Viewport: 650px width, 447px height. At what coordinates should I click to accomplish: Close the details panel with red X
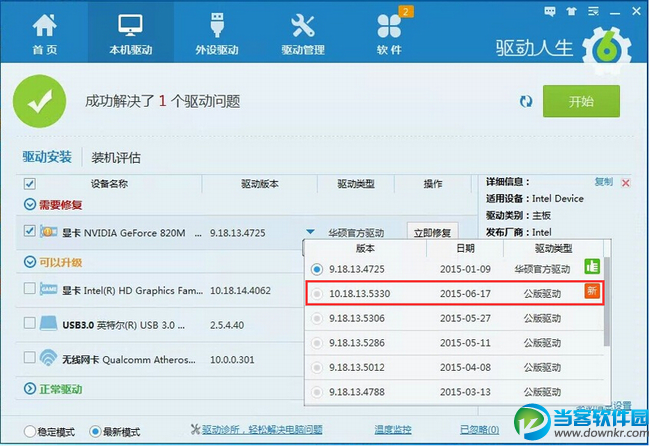(626, 183)
